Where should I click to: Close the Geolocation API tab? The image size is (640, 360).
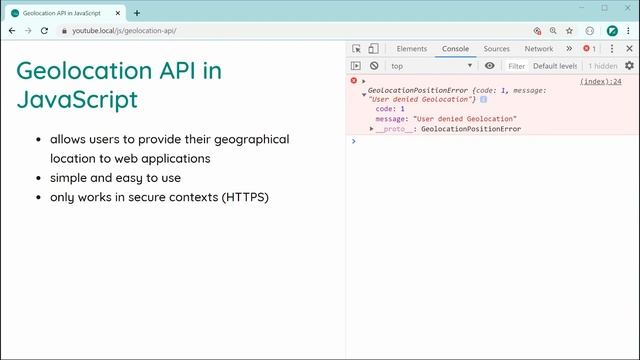point(118,13)
